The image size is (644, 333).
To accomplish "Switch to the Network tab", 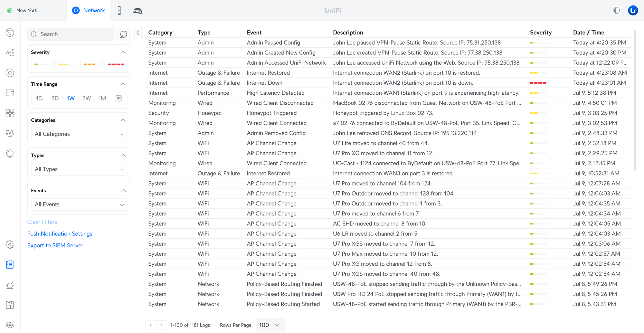I will point(89,11).
